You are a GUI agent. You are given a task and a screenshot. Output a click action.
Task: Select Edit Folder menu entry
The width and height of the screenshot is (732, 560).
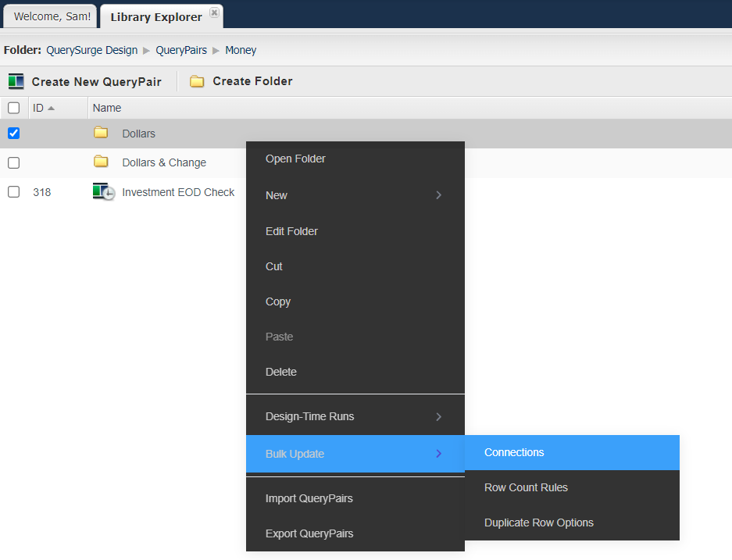coord(355,231)
